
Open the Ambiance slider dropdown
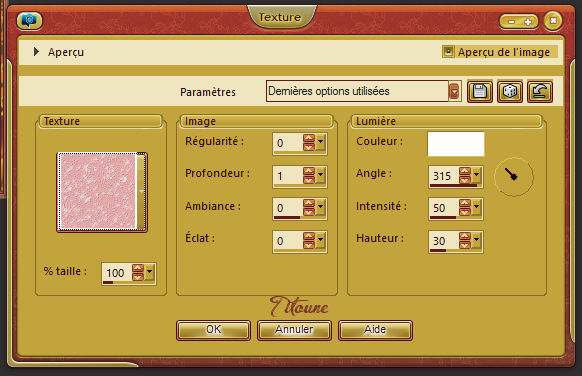click(320, 208)
